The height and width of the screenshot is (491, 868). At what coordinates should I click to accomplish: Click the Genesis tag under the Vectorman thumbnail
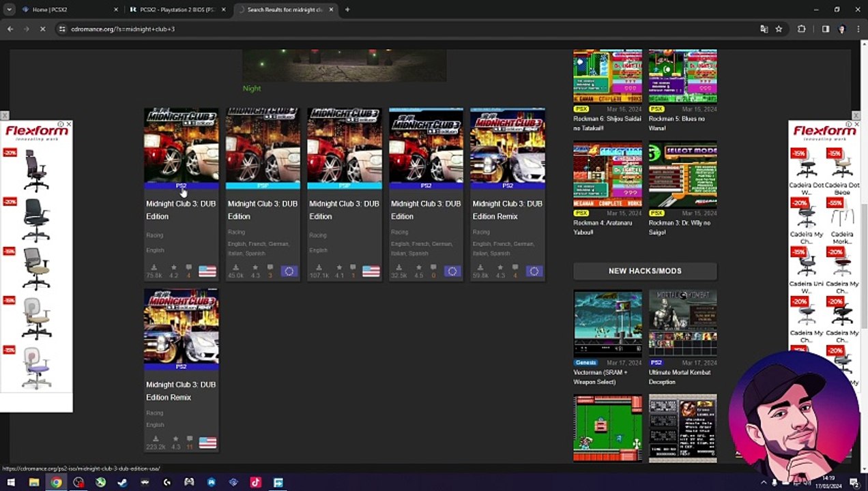point(585,363)
